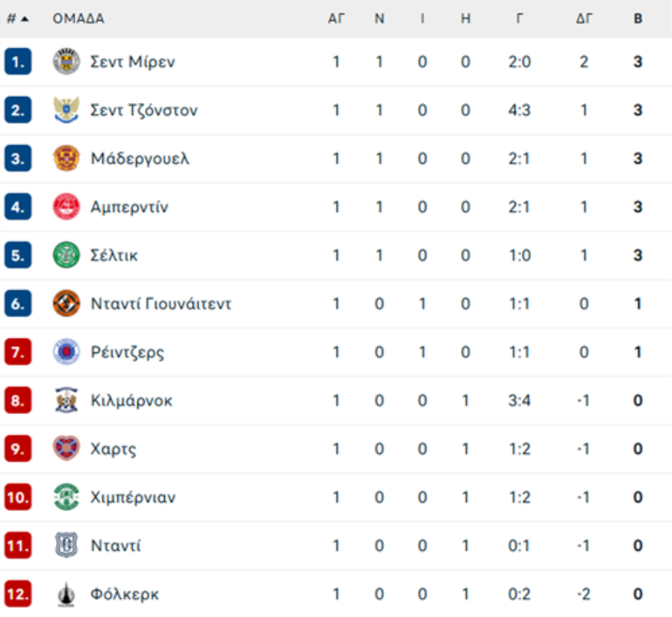Sort by the ΔΓ goal difference header
This screenshot has width=672, height=617.
pos(584,19)
